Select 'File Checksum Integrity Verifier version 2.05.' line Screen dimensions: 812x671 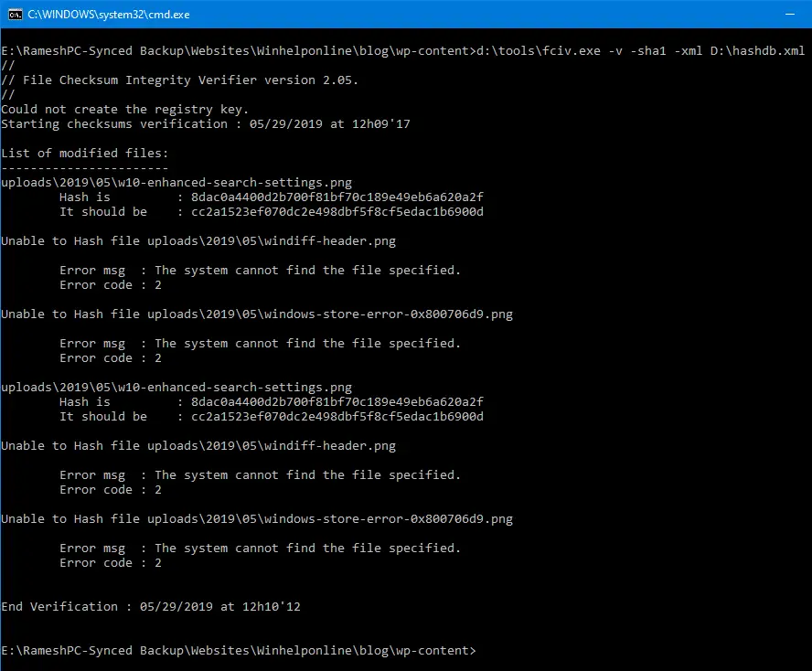click(x=179, y=80)
